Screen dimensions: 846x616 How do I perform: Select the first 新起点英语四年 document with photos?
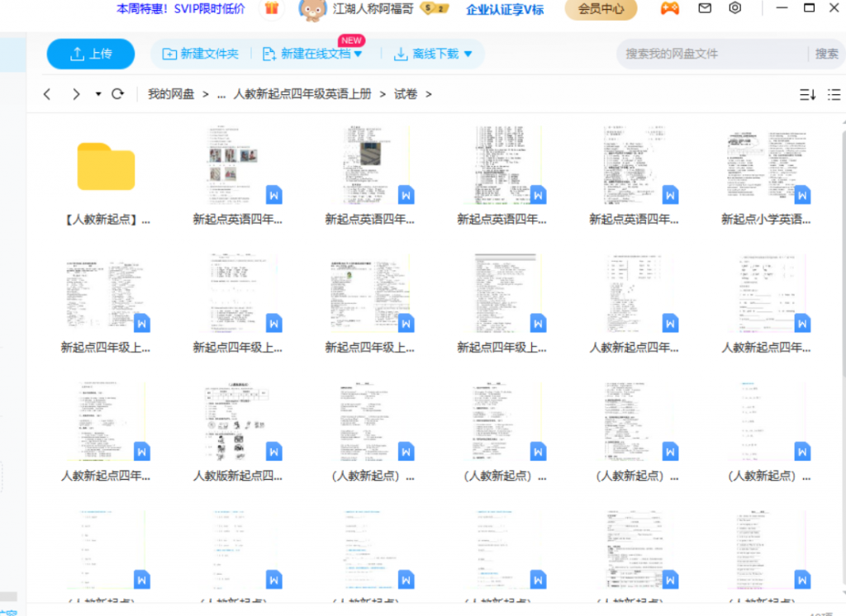tap(238, 176)
